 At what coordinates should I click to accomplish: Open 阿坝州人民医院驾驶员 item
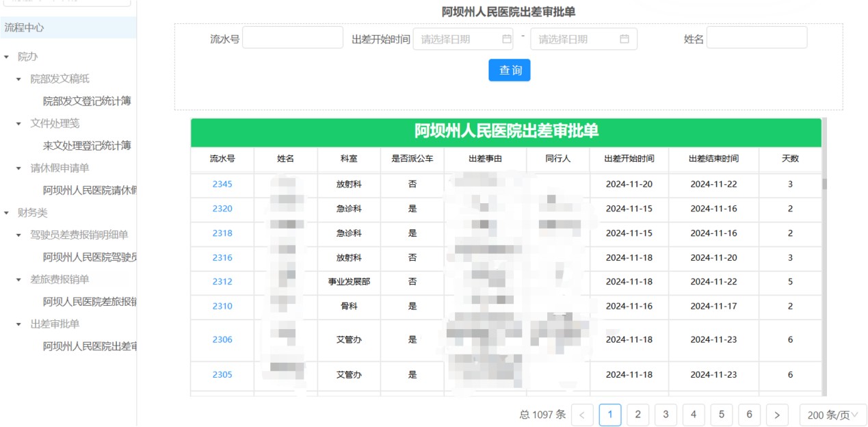(x=90, y=257)
